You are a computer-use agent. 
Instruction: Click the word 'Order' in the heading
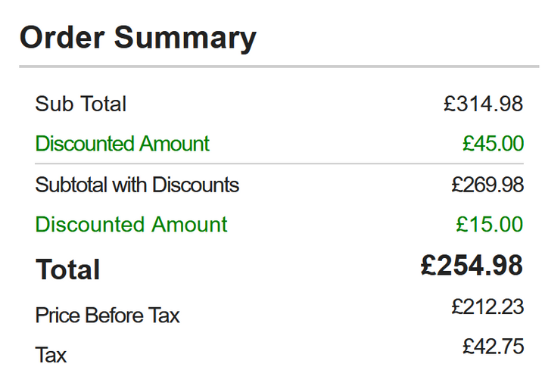pos(61,37)
